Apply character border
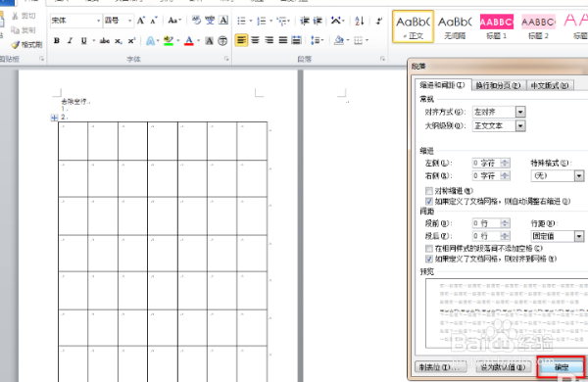Image resolution: width=588 pixels, height=382 pixels. pos(223,21)
